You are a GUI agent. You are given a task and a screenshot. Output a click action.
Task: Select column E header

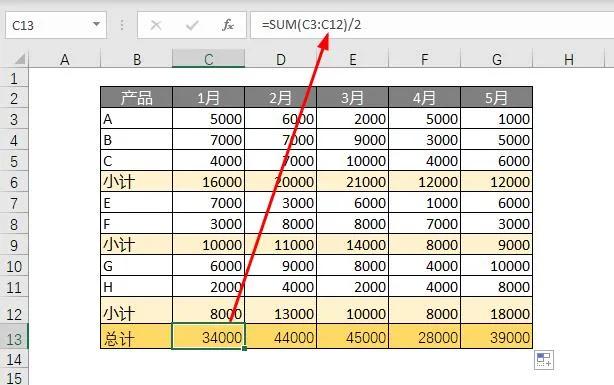point(352,59)
